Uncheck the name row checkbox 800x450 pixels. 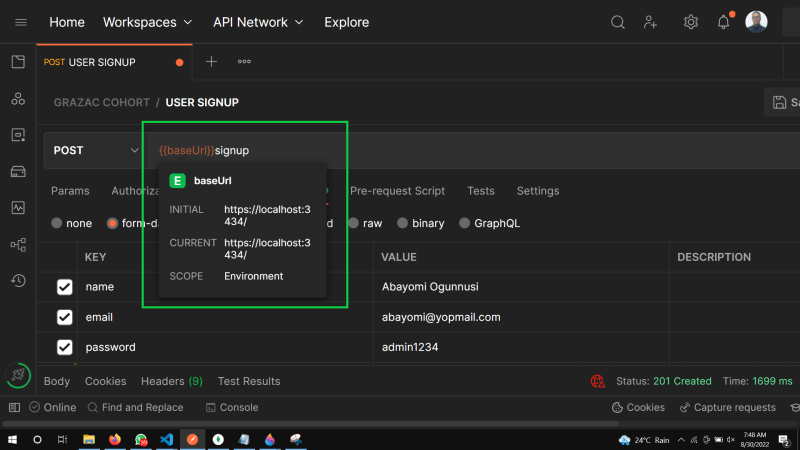tap(64, 287)
